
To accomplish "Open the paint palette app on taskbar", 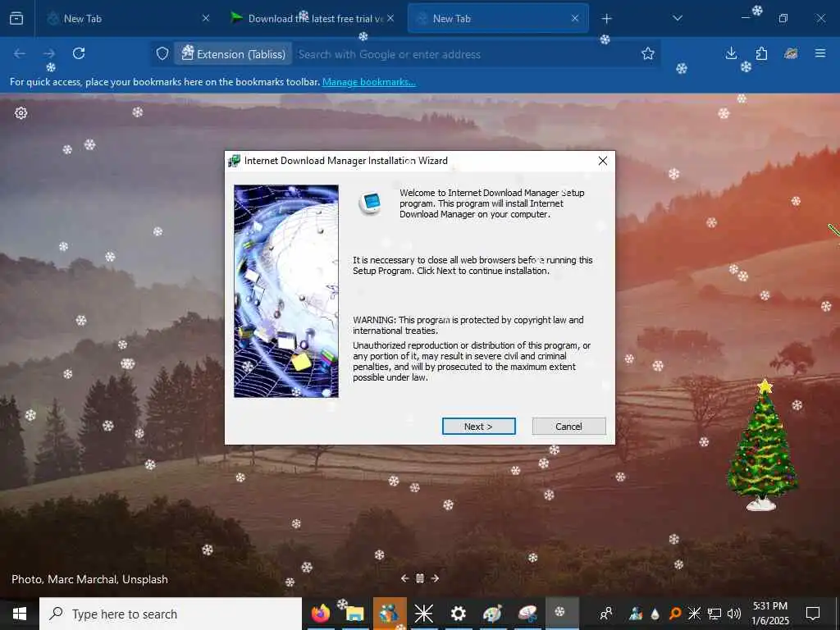I will pyautogui.click(x=492, y=614).
